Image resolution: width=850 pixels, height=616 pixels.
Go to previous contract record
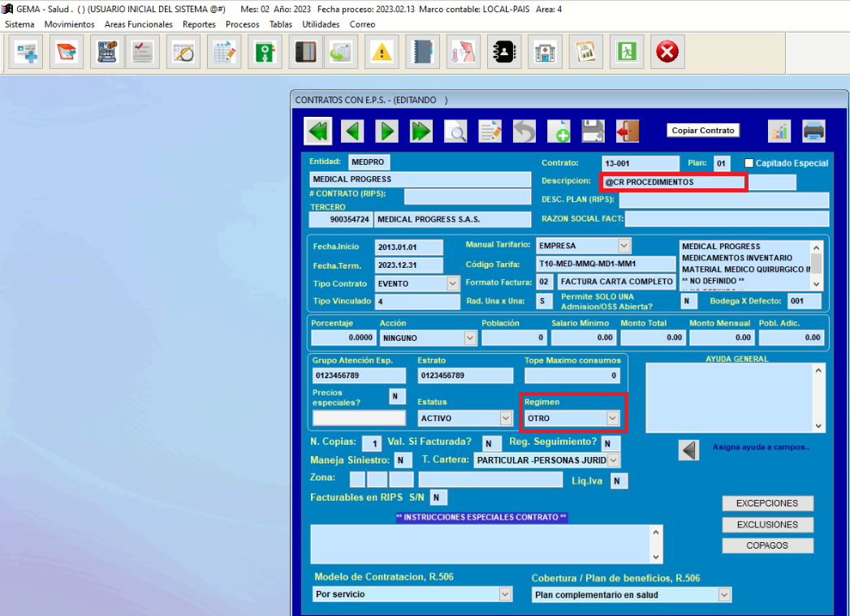[352, 131]
